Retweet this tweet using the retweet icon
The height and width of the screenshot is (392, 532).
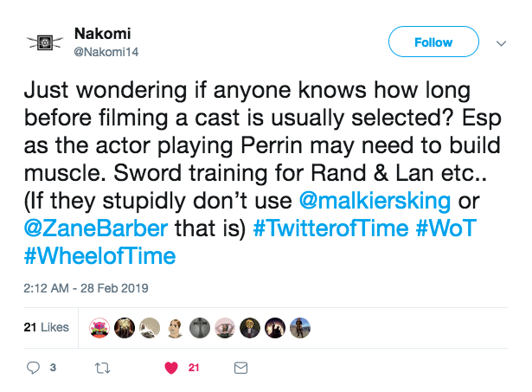point(104,368)
